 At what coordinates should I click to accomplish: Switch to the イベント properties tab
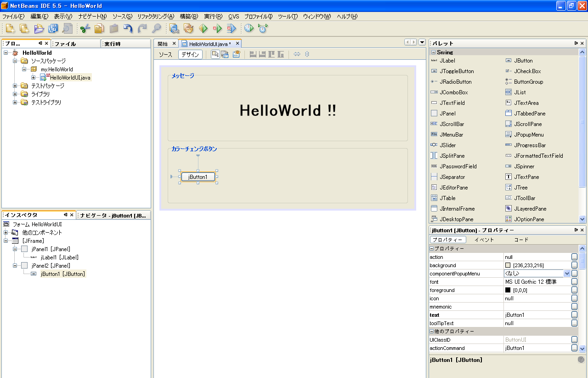tap(484, 240)
